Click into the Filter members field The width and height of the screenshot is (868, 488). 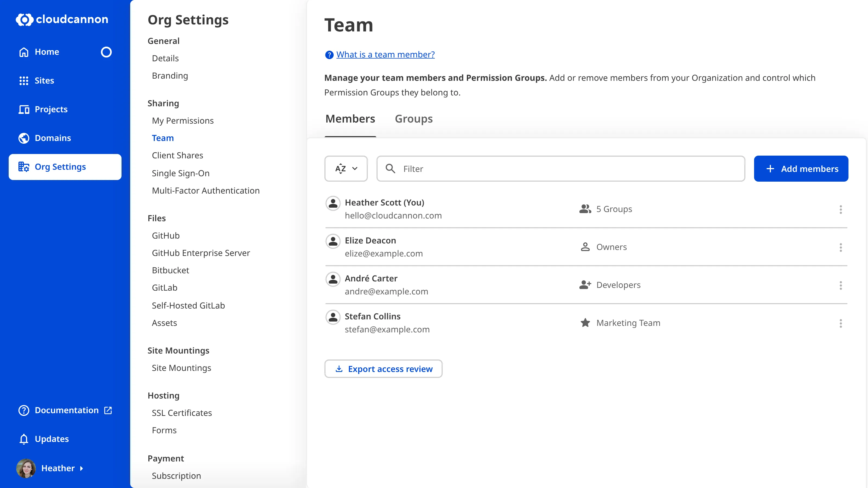[x=560, y=168]
